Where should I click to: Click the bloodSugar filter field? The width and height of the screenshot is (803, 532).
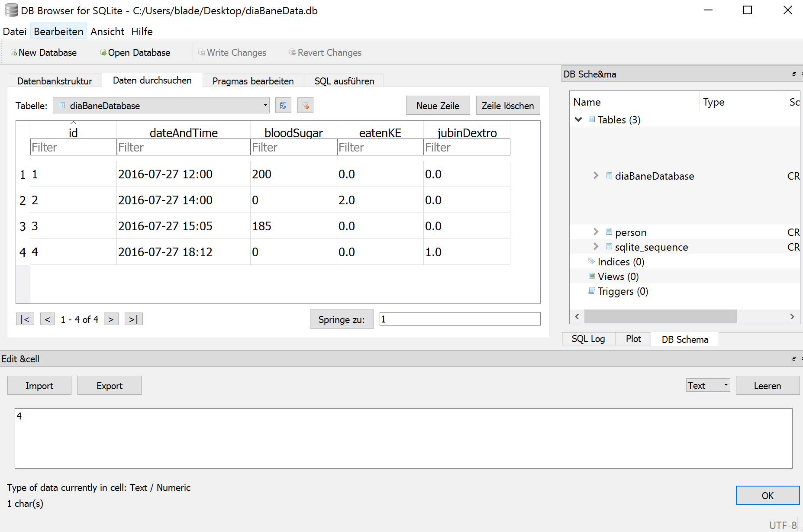tap(293, 147)
